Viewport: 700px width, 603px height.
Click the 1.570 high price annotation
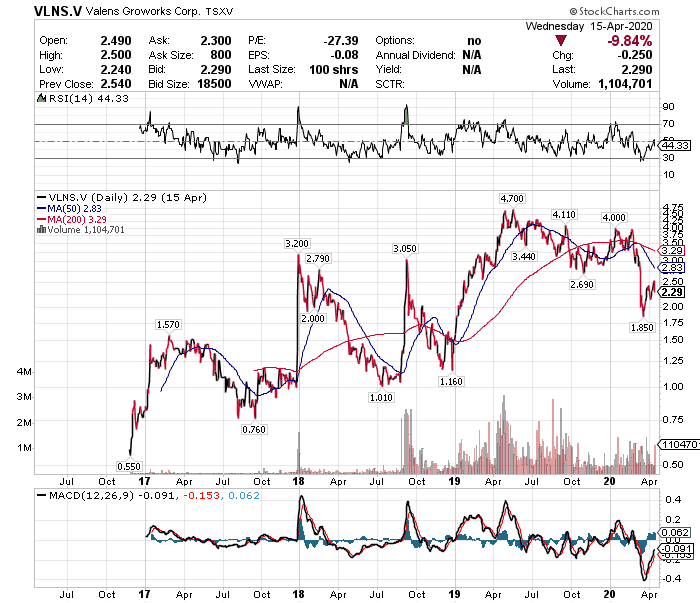click(x=168, y=324)
